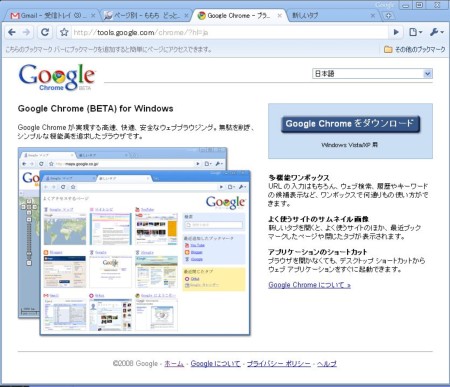Click the address bar URL field
450x387 pixels.
point(230,32)
